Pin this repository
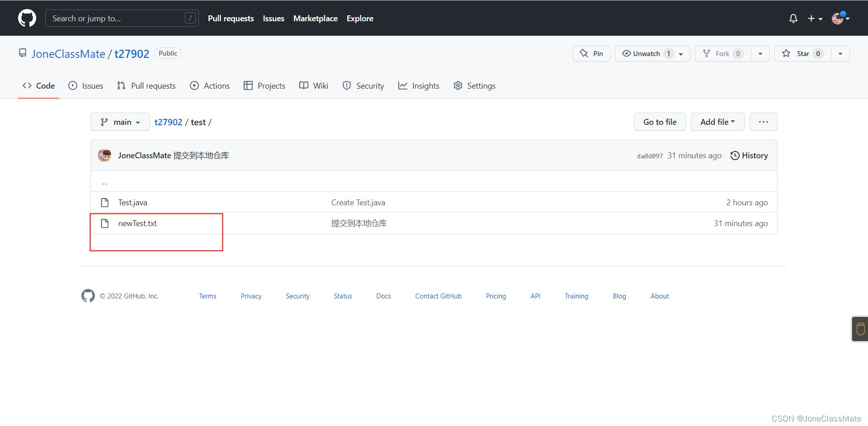This screenshot has width=868, height=426. pos(591,53)
